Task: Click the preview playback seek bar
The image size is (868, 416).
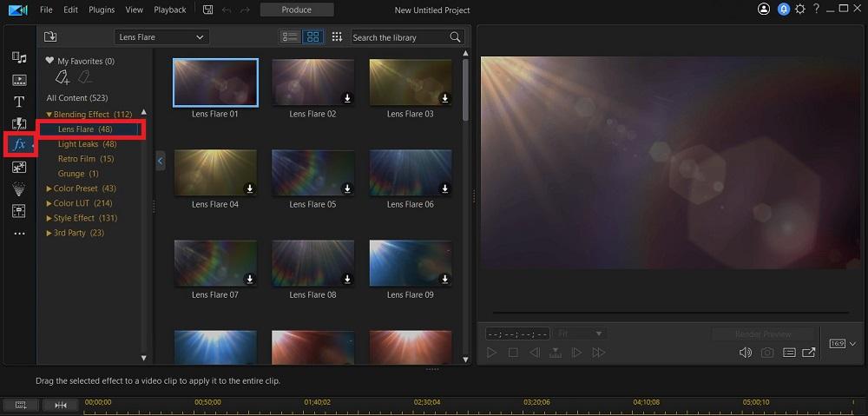Action: coord(670,313)
